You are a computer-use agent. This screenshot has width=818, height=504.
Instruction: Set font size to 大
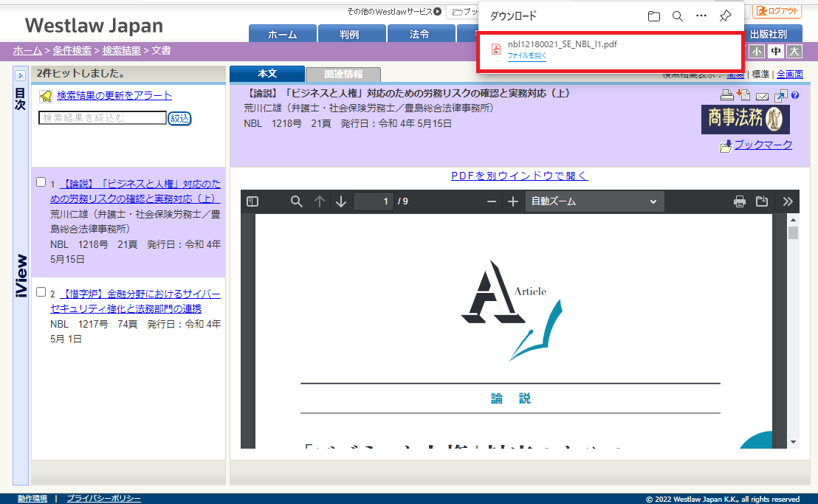tap(794, 51)
